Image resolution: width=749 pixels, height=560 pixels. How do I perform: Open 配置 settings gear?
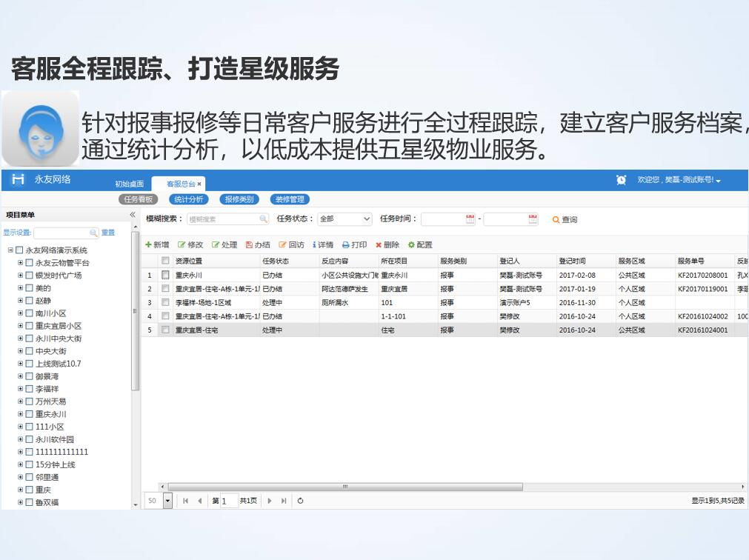pyautogui.click(x=411, y=245)
